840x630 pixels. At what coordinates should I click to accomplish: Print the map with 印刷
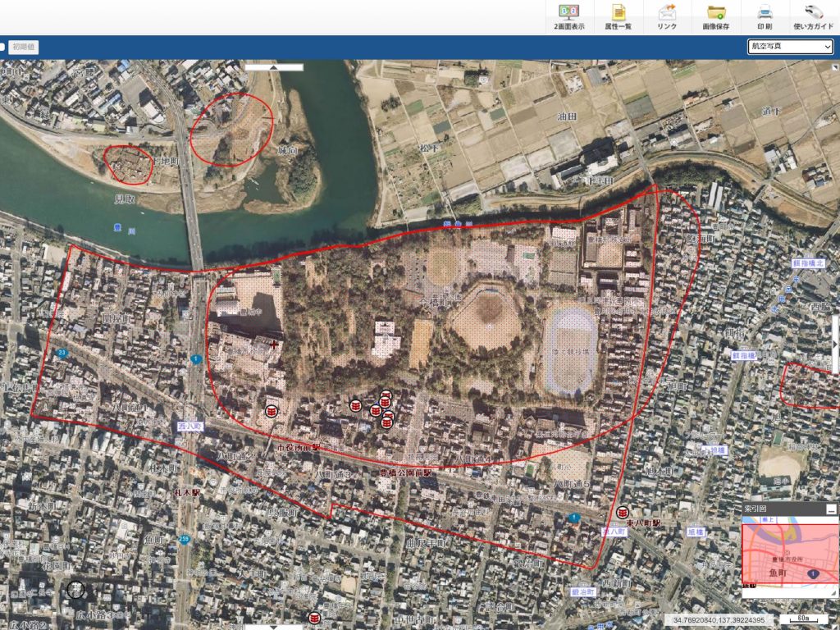click(765, 16)
